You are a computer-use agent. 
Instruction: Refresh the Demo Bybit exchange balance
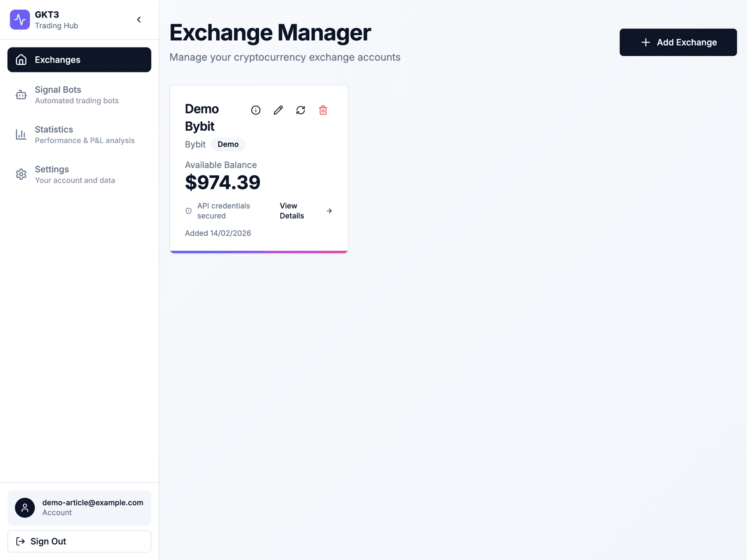pyautogui.click(x=300, y=110)
